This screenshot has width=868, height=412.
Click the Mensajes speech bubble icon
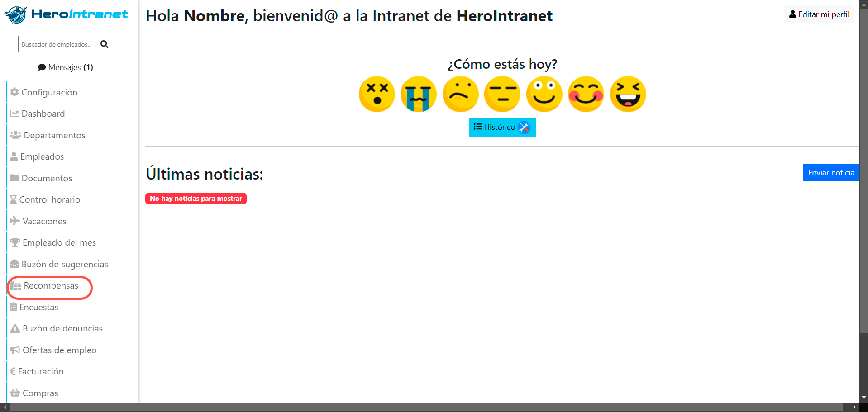pos(42,67)
